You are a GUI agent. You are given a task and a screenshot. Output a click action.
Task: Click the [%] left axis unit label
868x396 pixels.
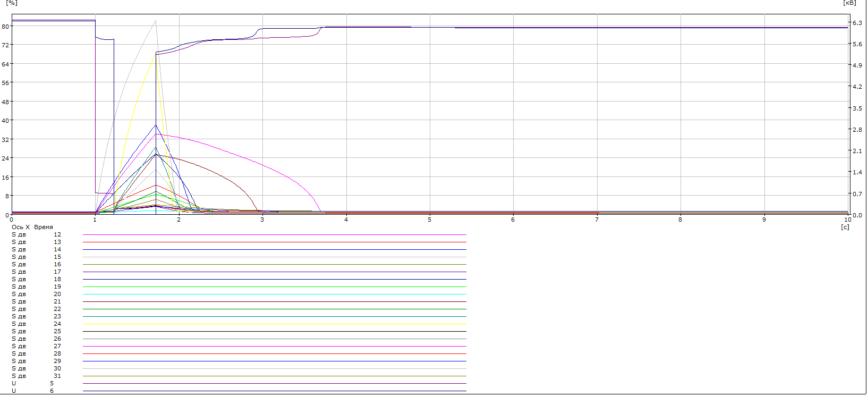(11, 3)
